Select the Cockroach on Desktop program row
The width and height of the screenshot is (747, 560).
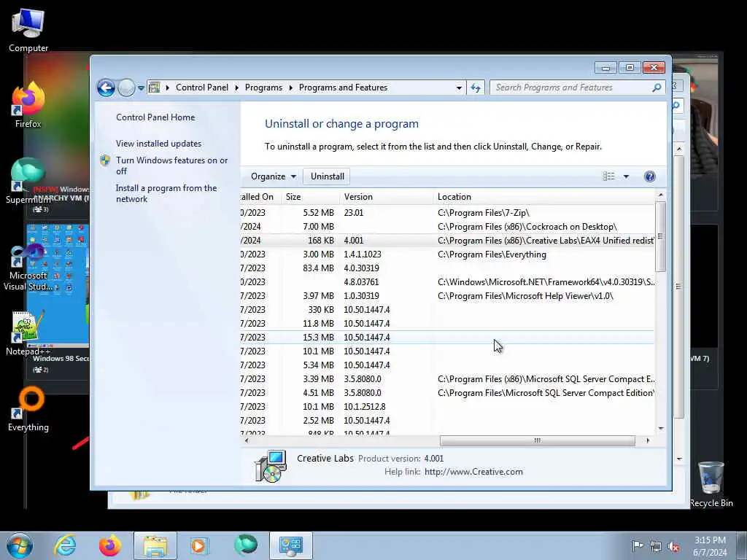[x=447, y=227]
